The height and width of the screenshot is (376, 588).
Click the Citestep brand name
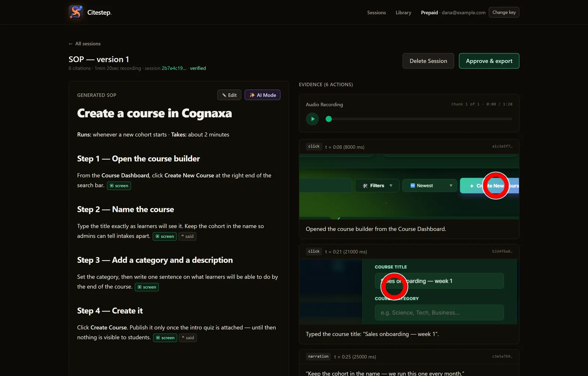(99, 13)
